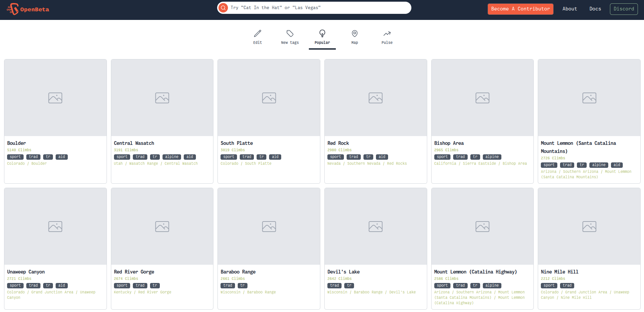Click the Red Rock image placeholder icon
The height and width of the screenshot is (312, 644).
(376, 98)
